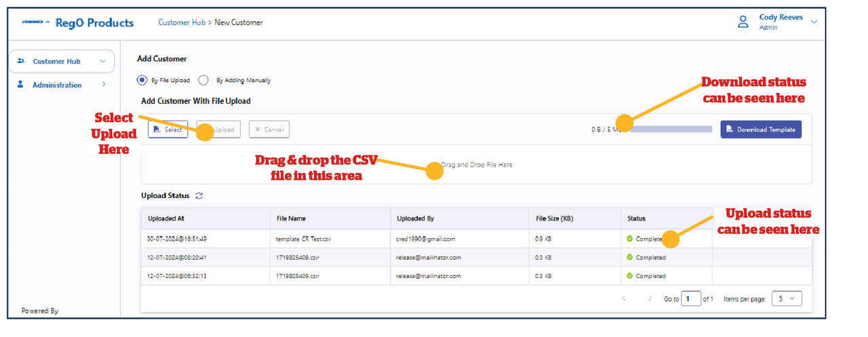Screen dimensions: 868x337
Task: Expand the Cody Reeves account menu
Action: [814, 22]
